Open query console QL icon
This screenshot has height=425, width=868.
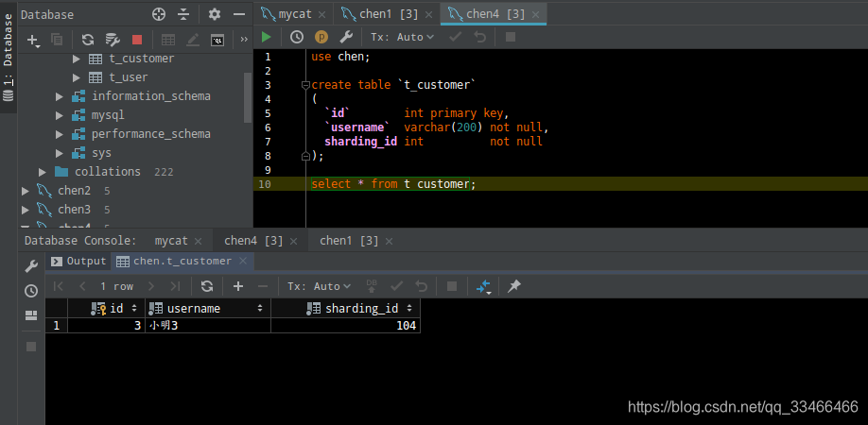[x=217, y=40]
